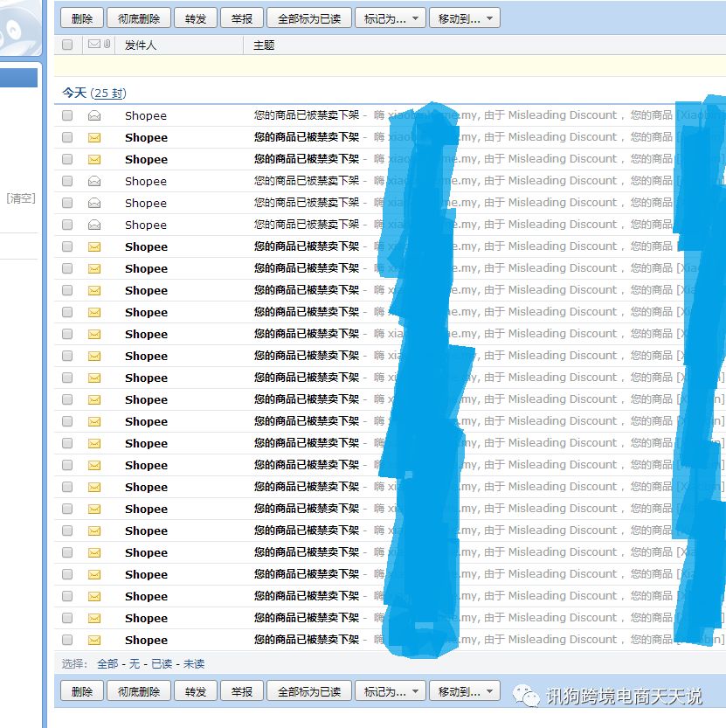Click 删除 in the bottom toolbar

(x=82, y=691)
